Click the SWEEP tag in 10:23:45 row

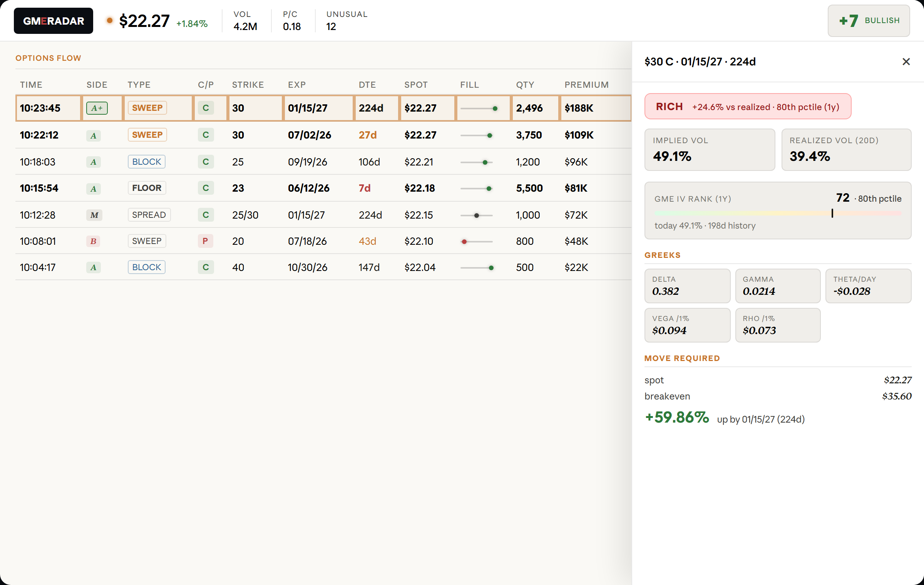point(147,108)
